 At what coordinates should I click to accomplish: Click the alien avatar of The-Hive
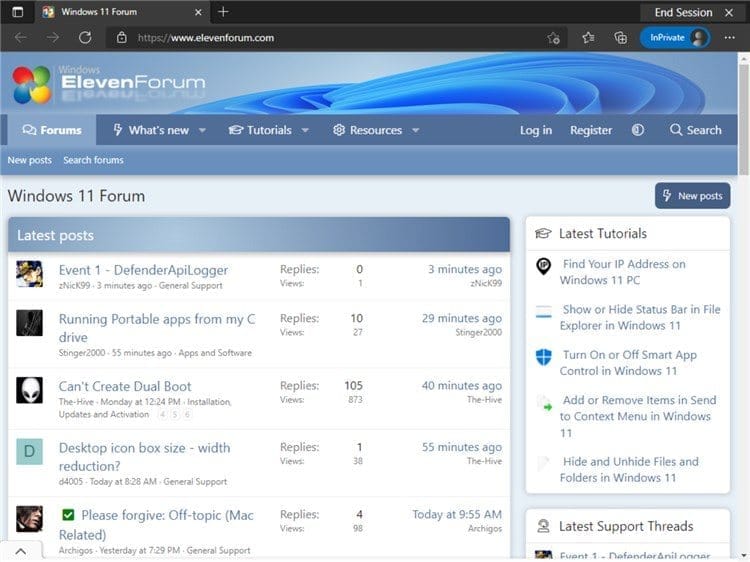coord(29,390)
